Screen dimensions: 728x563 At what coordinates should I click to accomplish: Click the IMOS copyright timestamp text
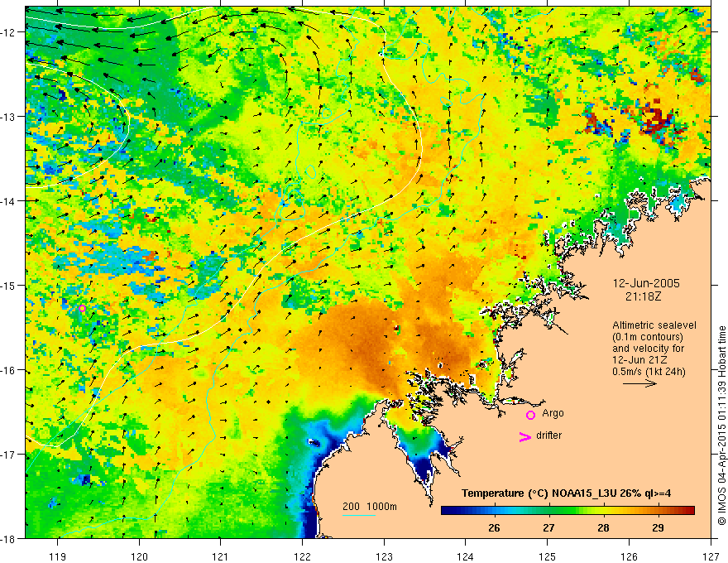coord(721,426)
